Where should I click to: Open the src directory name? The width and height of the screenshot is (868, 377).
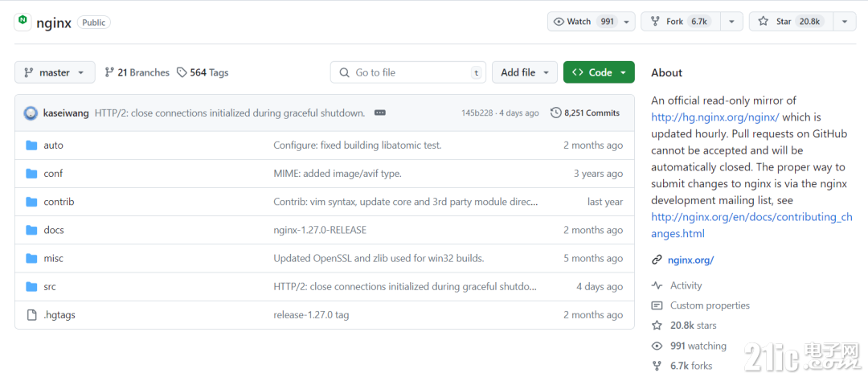tap(50, 287)
